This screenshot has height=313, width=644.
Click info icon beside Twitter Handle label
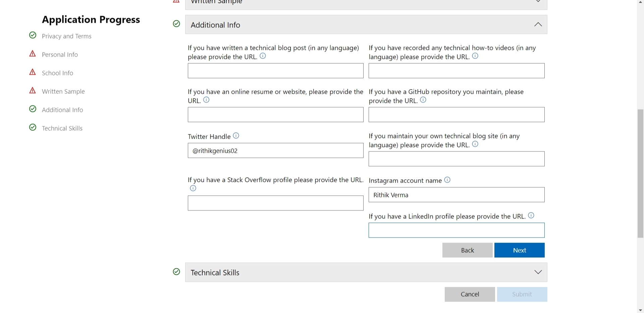[236, 136]
